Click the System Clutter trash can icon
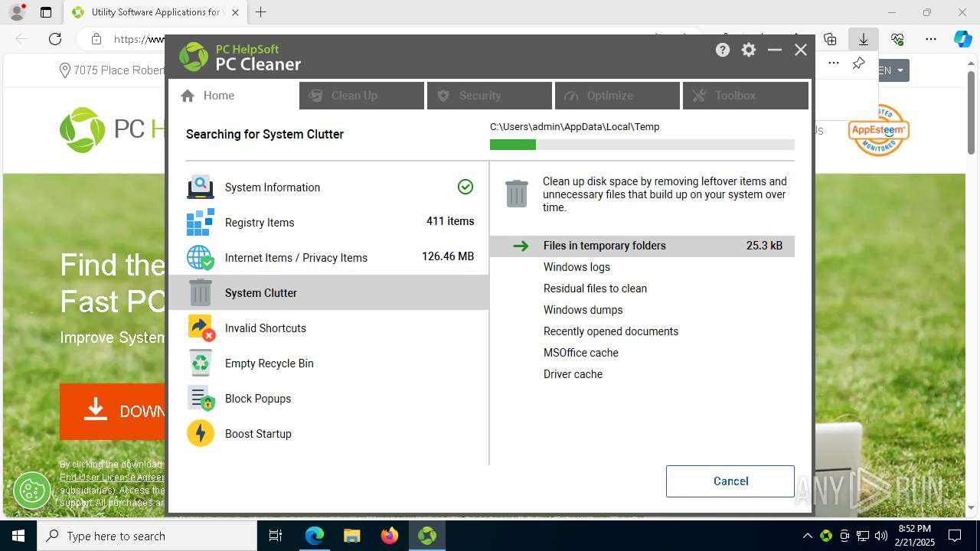980x551 pixels. point(201,292)
